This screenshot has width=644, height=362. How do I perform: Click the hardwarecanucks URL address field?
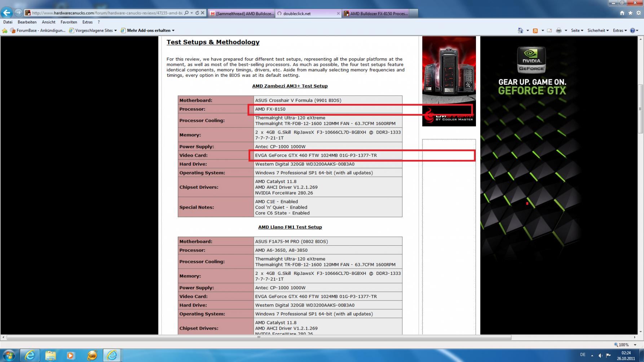[x=107, y=13]
